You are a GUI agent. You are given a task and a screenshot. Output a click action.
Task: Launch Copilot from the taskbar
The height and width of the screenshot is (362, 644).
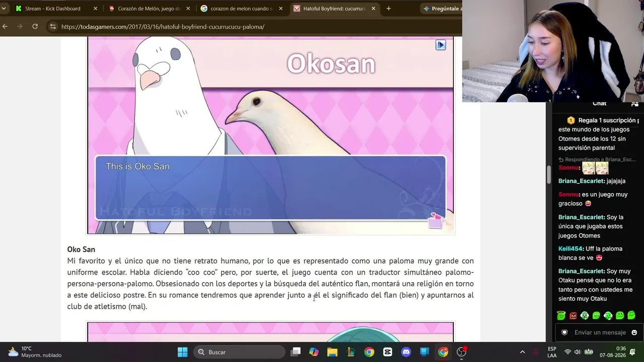314,352
